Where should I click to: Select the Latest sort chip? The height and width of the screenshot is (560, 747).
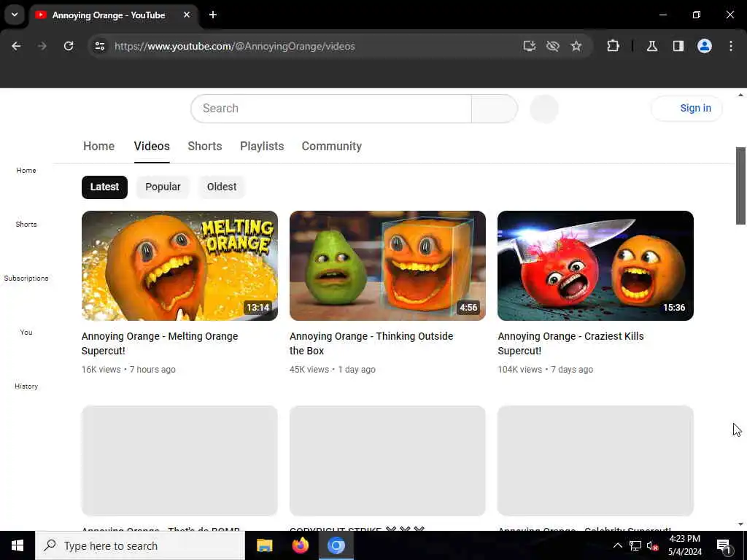point(104,187)
